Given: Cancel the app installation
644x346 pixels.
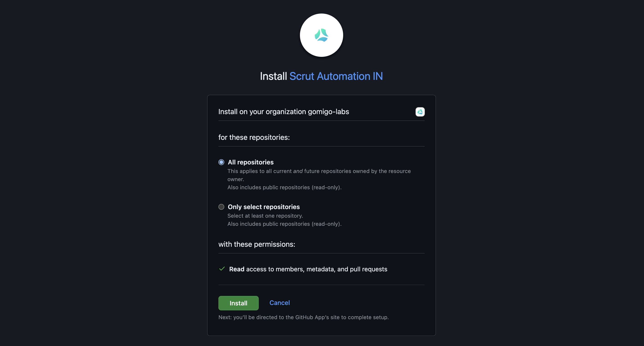Looking at the screenshot, I should pyautogui.click(x=279, y=303).
